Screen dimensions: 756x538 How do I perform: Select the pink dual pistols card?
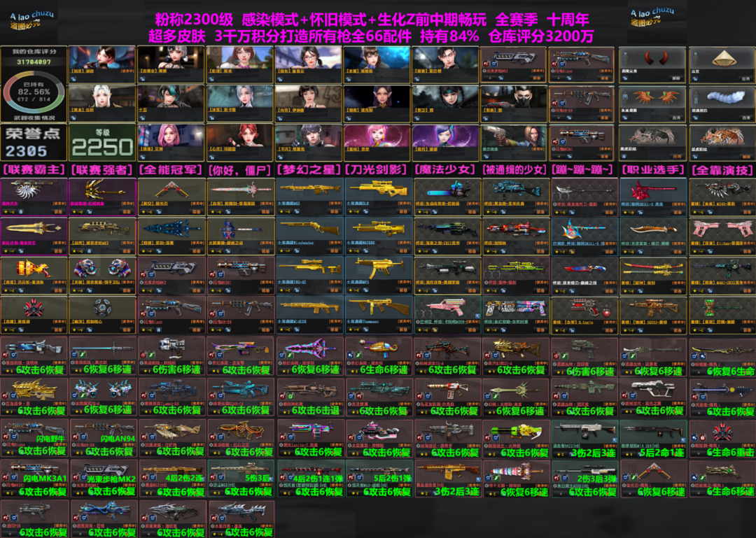point(722,236)
